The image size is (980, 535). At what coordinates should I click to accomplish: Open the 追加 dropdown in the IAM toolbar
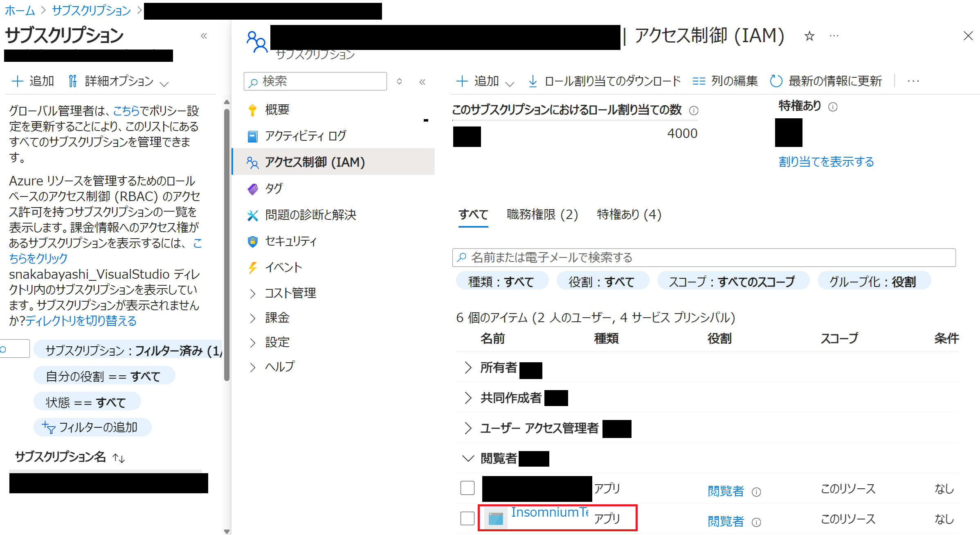coord(486,81)
